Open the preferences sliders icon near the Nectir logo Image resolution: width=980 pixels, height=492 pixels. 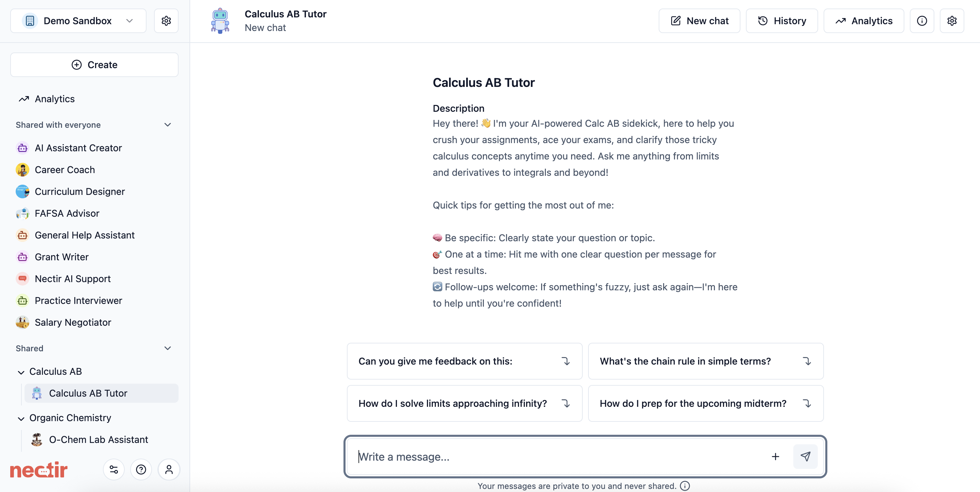(x=113, y=470)
